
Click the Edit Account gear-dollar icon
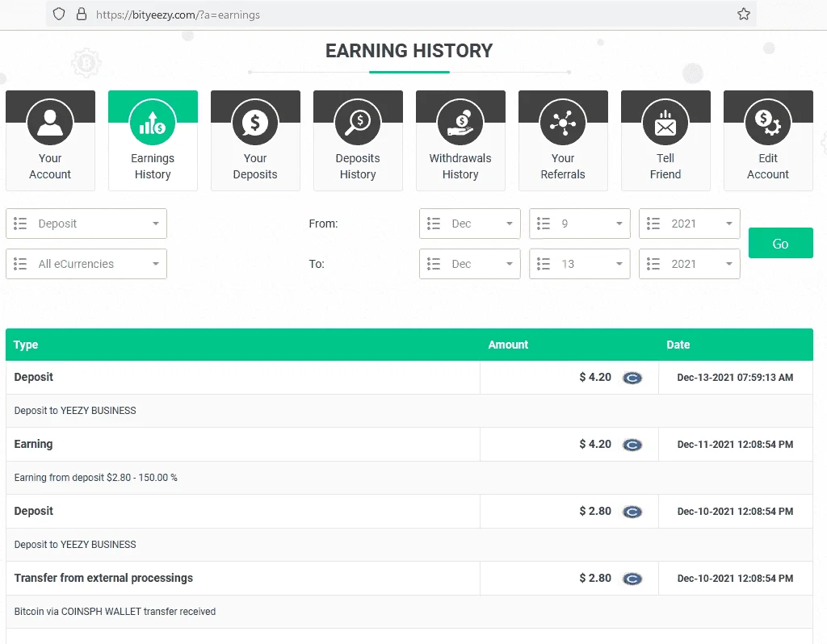click(768, 123)
